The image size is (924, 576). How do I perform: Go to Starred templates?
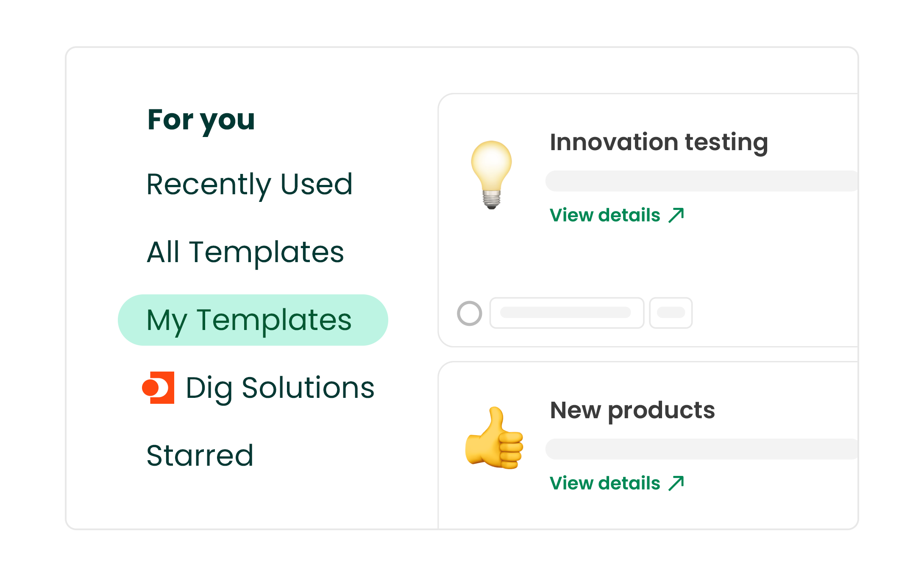[200, 456]
